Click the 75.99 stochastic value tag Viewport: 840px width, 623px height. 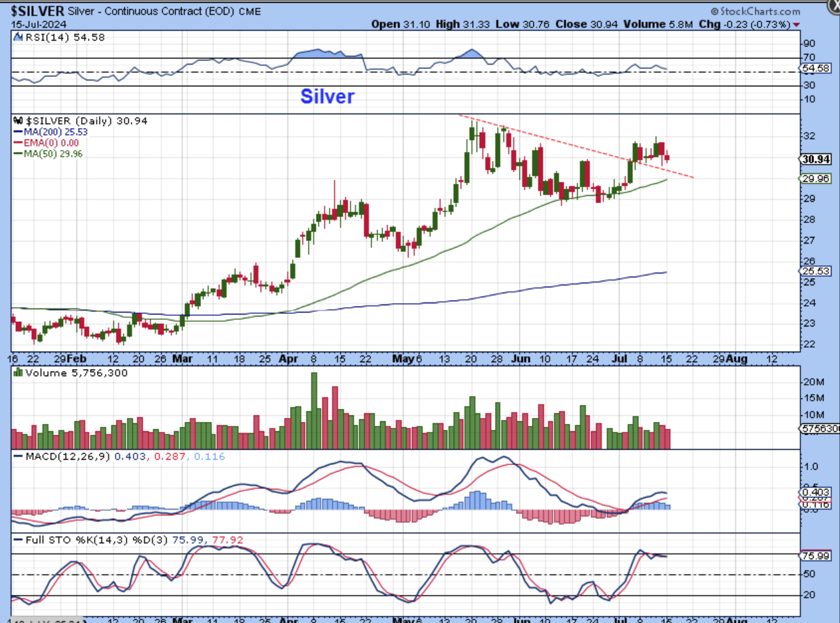click(x=817, y=555)
